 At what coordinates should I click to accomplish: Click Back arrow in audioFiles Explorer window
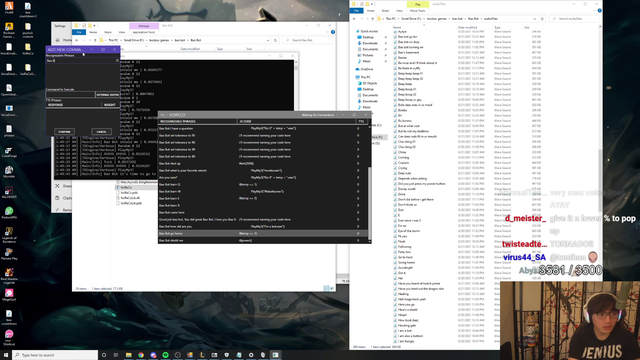354,19
